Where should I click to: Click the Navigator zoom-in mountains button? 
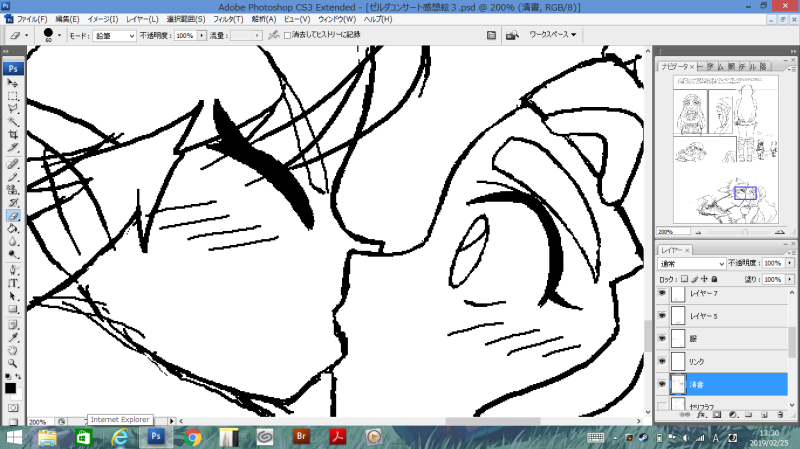tap(779, 232)
